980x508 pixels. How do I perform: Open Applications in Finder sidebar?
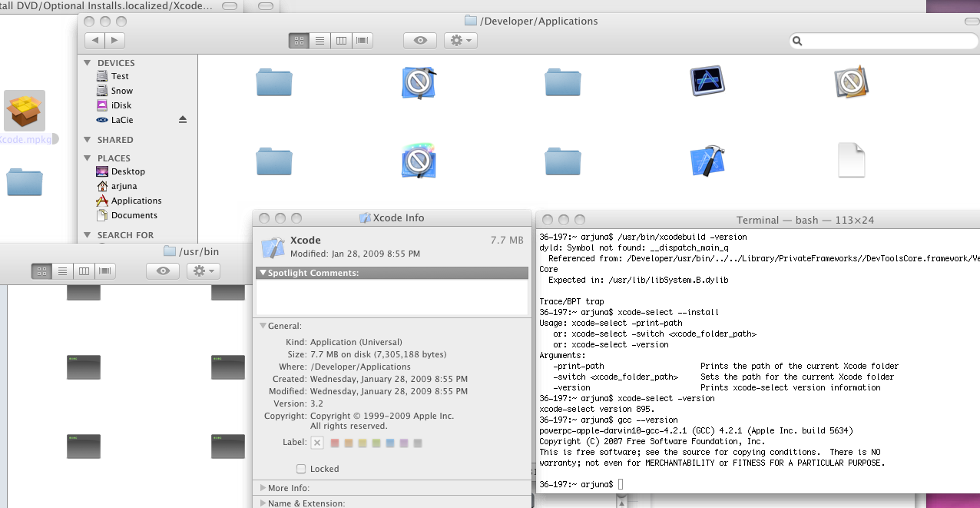(136, 201)
